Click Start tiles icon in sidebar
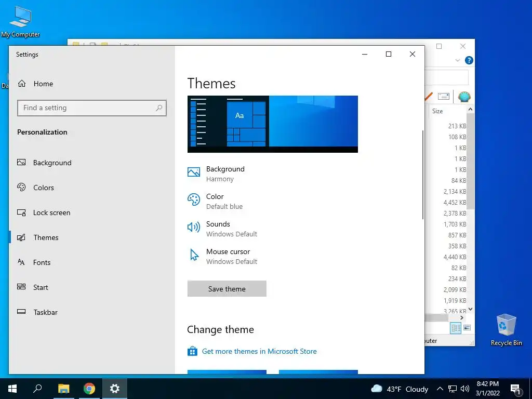The image size is (532, 399). tap(21, 287)
